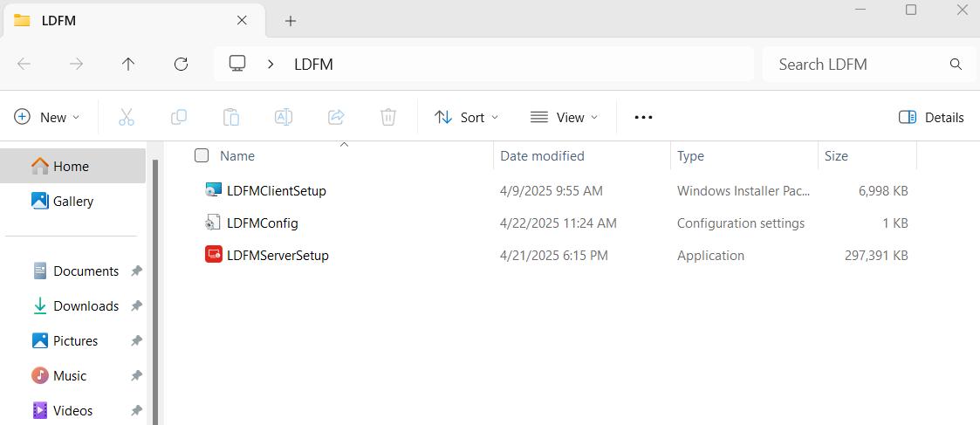Go up one folder level
The image size is (980, 425).
[128, 64]
